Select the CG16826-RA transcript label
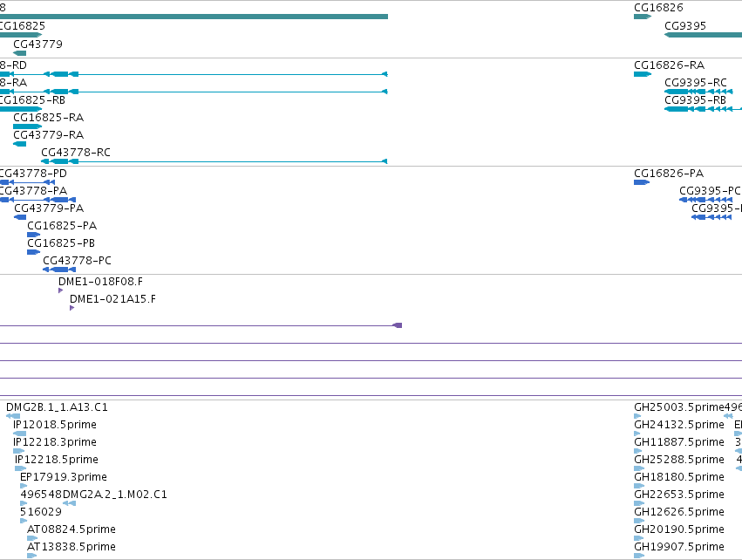The height and width of the screenshot is (560, 742). click(x=669, y=65)
